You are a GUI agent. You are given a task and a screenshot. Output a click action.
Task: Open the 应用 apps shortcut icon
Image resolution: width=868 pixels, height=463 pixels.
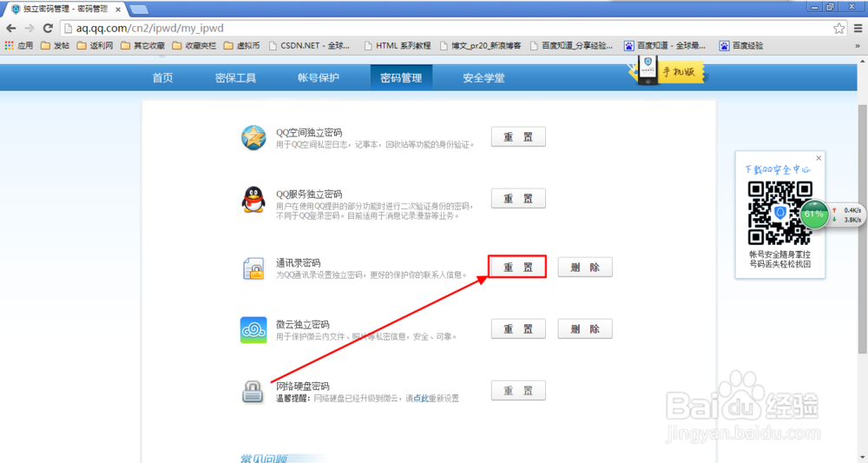[x=19, y=45]
